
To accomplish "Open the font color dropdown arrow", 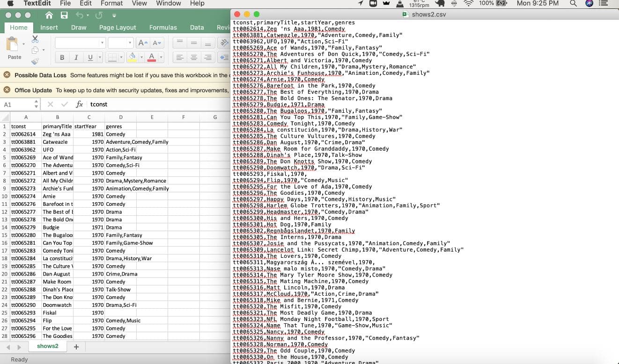I will pos(161,58).
